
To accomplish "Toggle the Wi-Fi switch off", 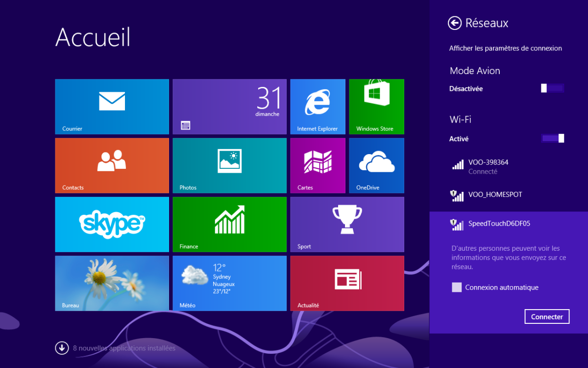I will coord(553,138).
